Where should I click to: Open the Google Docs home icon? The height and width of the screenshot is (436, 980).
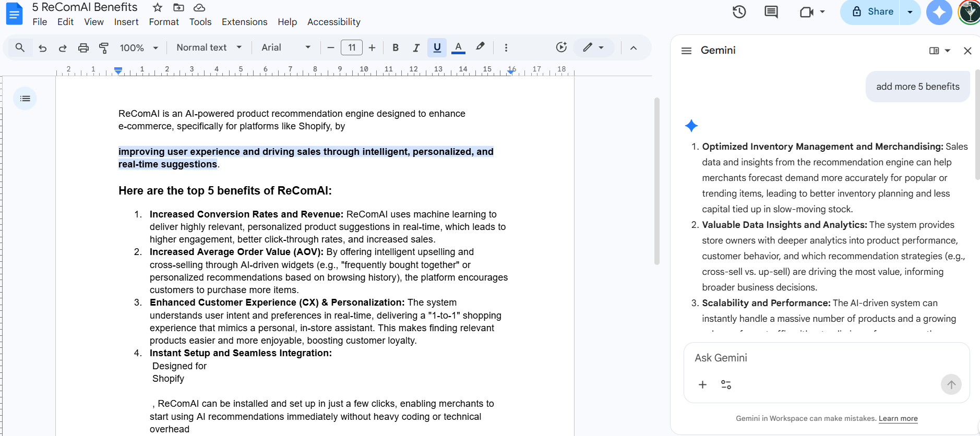point(14,14)
